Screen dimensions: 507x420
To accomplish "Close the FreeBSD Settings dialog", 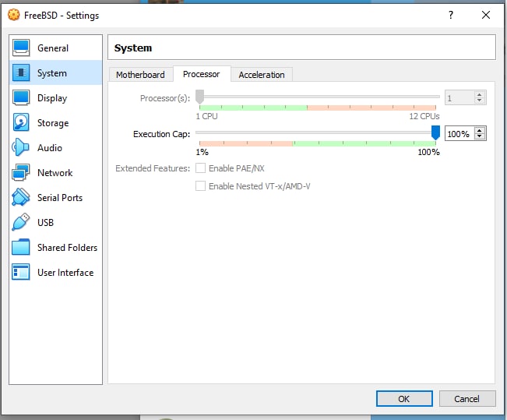I will (486, 15).
